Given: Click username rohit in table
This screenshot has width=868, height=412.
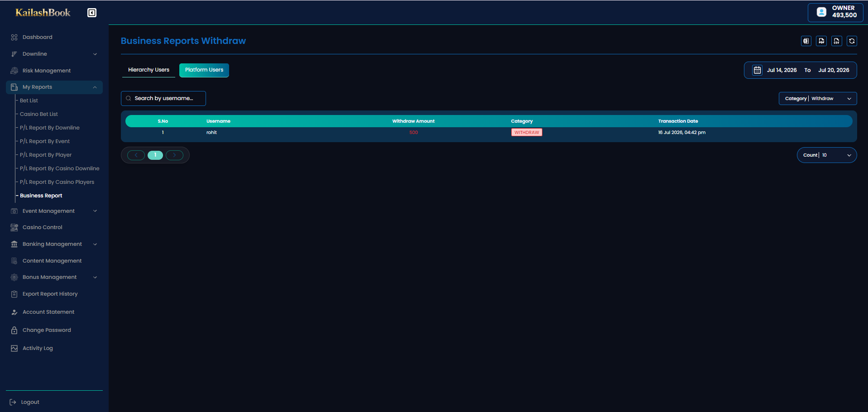Looking at the screenshot, I should click(x=211, y=133).
